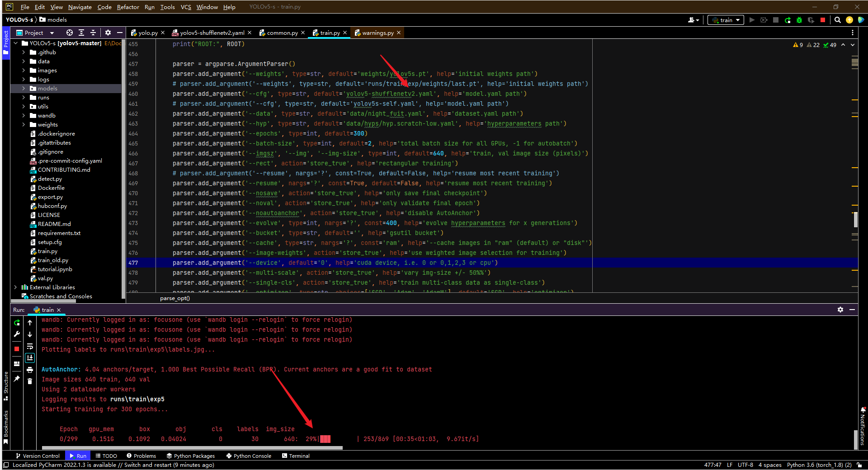
Task: Jump down the stack trace arrow
Action: point(30,334)
